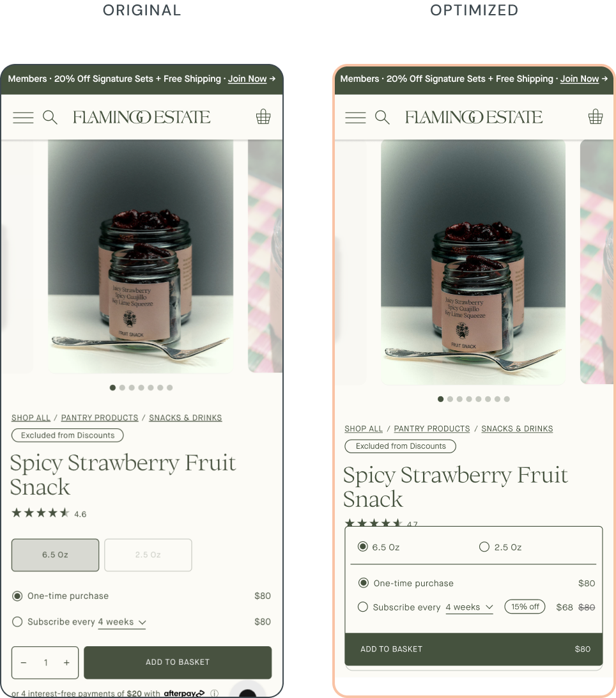This screenshot has height=698, width=616.
Task: Click minus quantity icon in Original
Action: (x=24, y=662)
